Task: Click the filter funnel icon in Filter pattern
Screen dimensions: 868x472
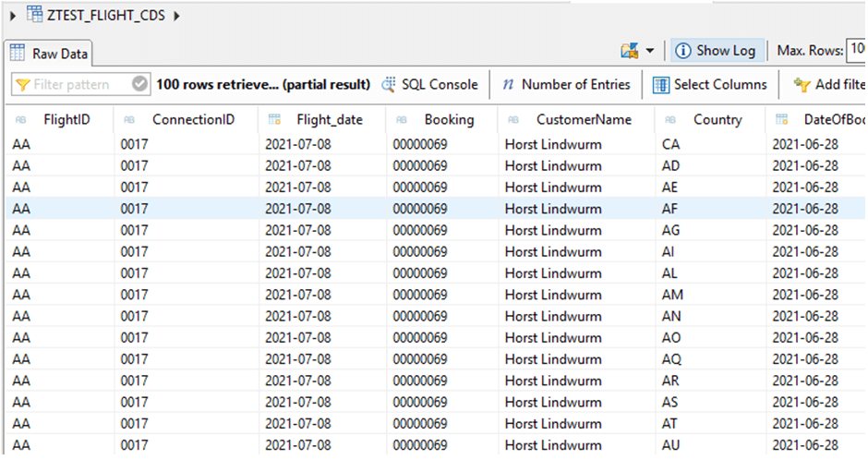Action: [23, 85]
